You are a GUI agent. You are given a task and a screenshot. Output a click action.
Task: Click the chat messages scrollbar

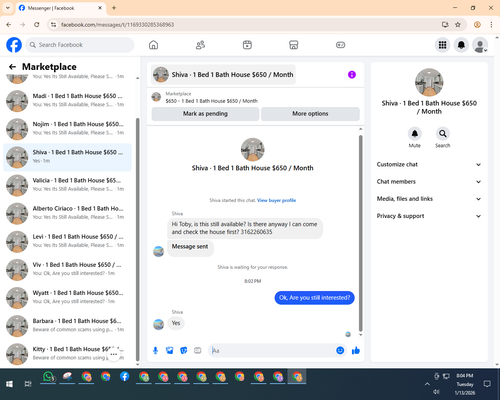360,233
